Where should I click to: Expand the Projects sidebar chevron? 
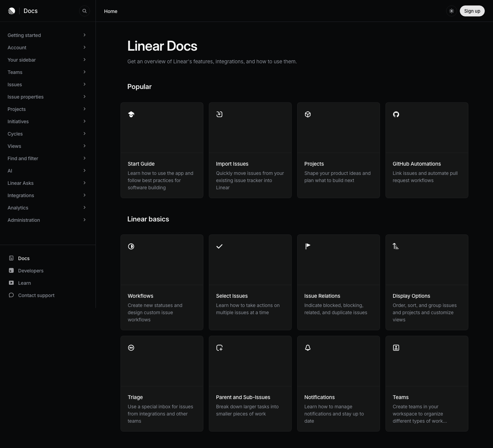tap(85, 109)
